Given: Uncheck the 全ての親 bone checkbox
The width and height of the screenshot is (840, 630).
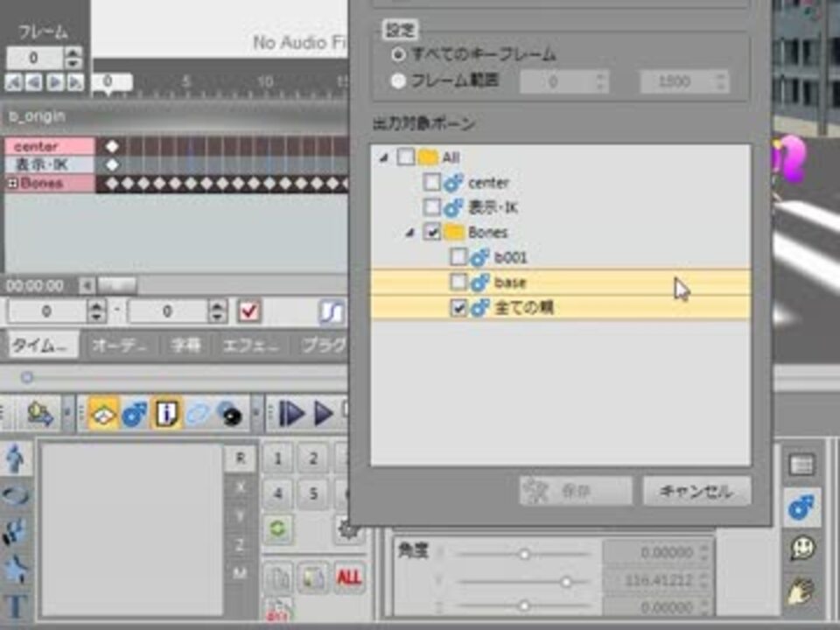Looking at the screenshot, I should pyautogui.click(x=458, y=307).
